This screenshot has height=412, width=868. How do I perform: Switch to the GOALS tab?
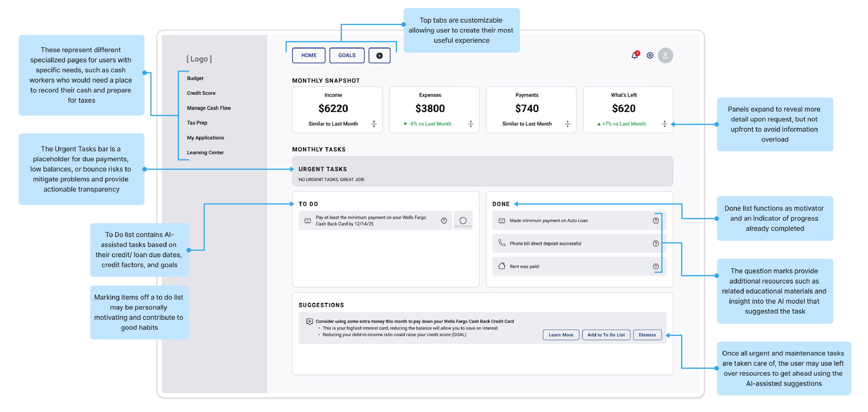(347, 55)
